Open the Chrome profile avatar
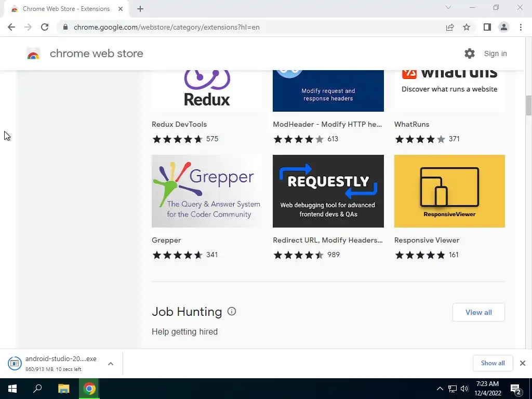This screenshot has height=399, width=532. click(503, 27)
